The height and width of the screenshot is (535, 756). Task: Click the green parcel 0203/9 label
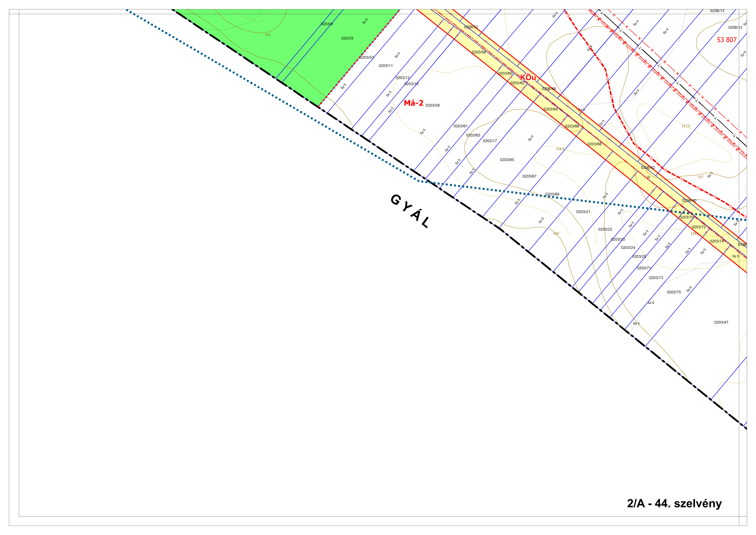[347, 38]
